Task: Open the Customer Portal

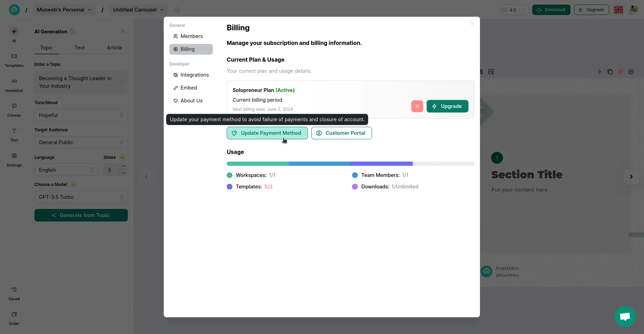Action: 341,133
